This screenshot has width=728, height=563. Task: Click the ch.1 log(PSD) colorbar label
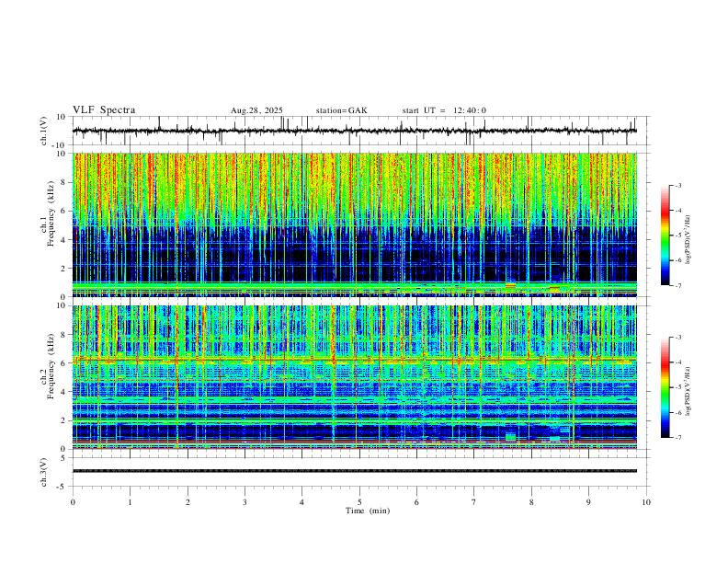tap(688, 239)
